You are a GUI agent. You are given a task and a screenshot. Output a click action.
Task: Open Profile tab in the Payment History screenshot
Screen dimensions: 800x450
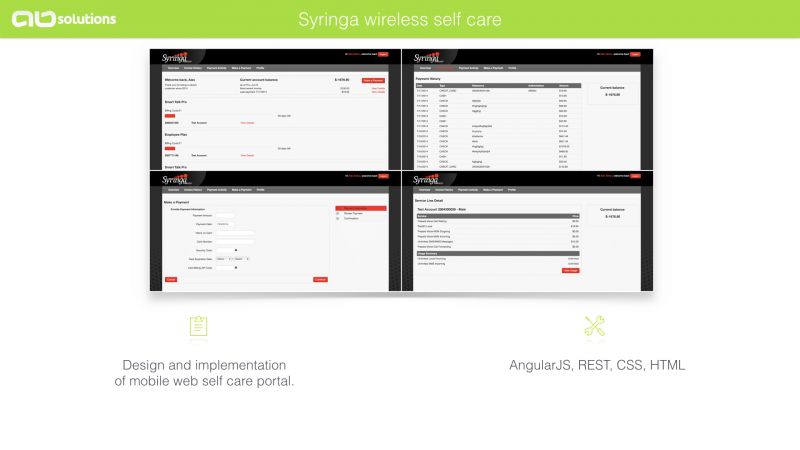[x=512, y=68]
